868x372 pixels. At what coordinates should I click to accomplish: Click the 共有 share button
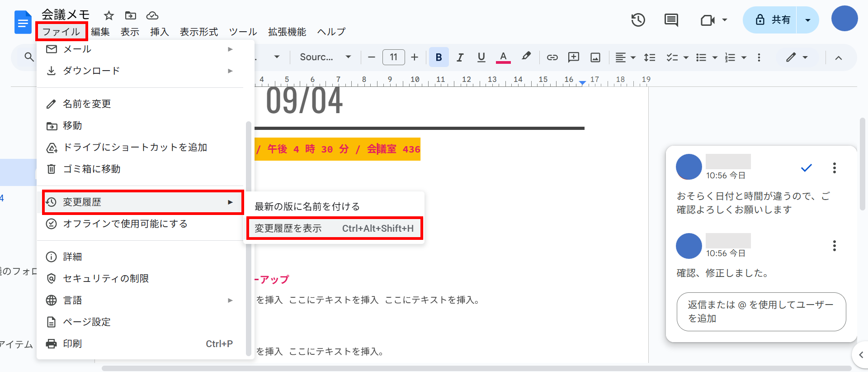pos(770,20)
